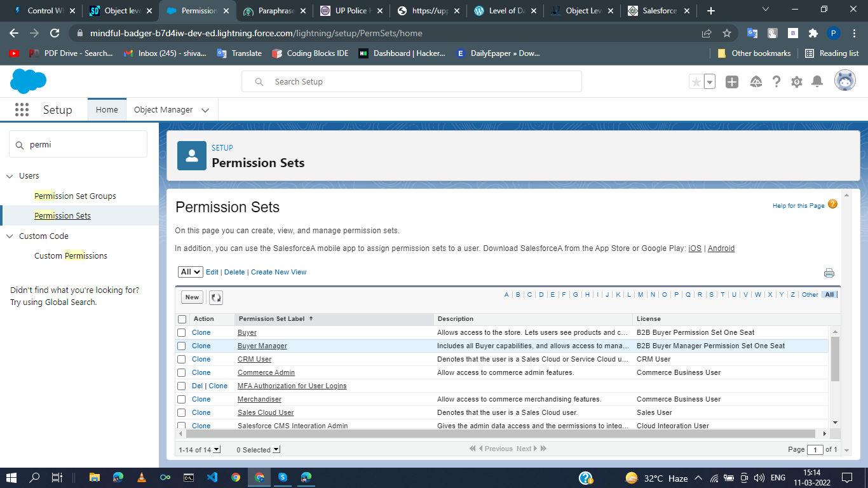Open the notifications bell icon

tap(817, 82)
